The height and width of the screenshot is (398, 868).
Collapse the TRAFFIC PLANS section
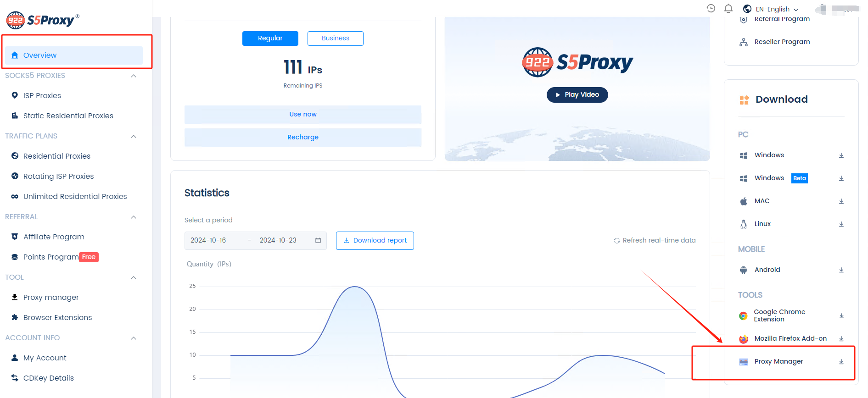pyautogui.click(x=134, y=136)
